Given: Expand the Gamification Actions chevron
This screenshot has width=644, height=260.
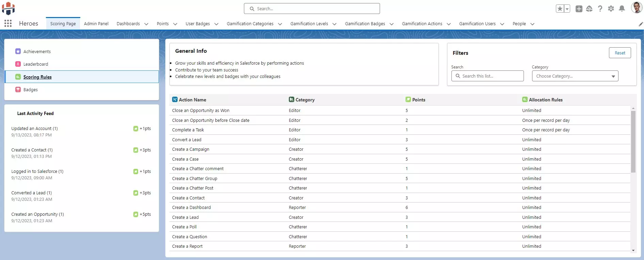Looking at the screenshot, I should point(449,24).
